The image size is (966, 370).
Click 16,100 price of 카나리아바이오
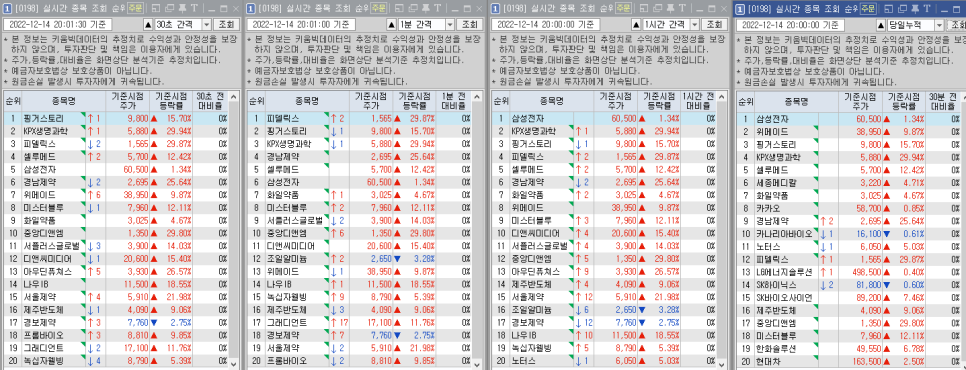869,233
